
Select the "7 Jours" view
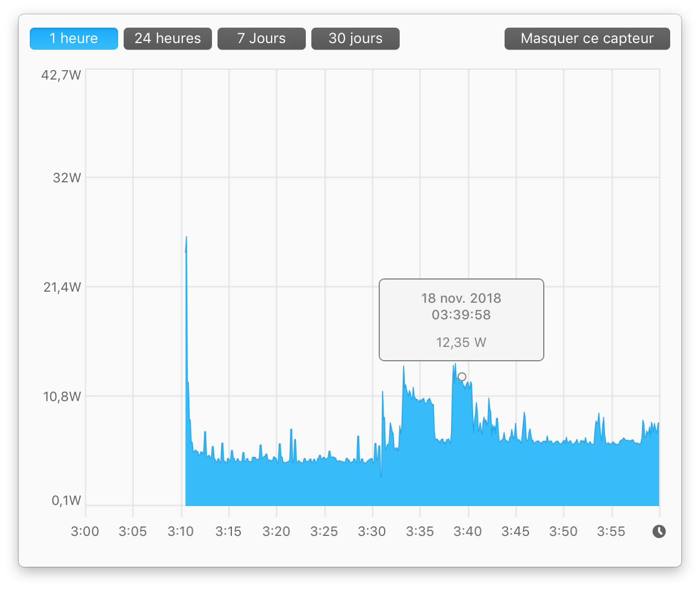click(x=261, y=38)
